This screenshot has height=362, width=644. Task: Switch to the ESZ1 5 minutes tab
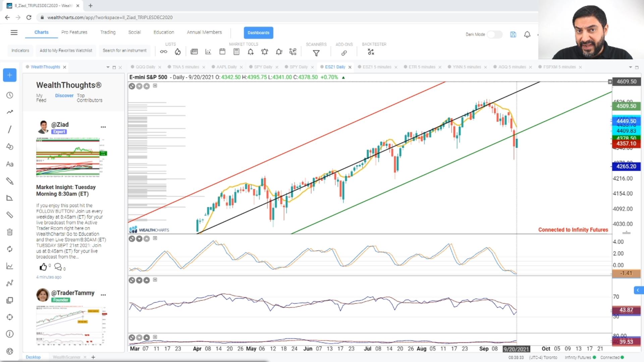pos(377,67)
